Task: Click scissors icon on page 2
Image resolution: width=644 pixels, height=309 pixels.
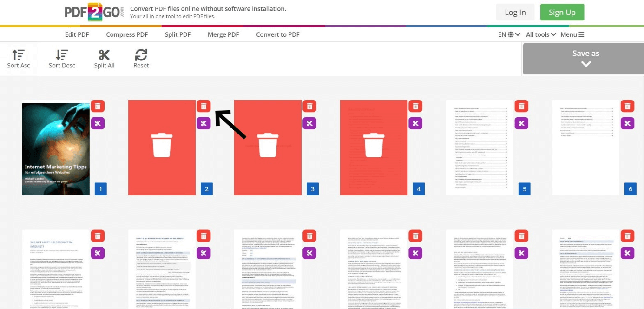Action: coord(204,123)
